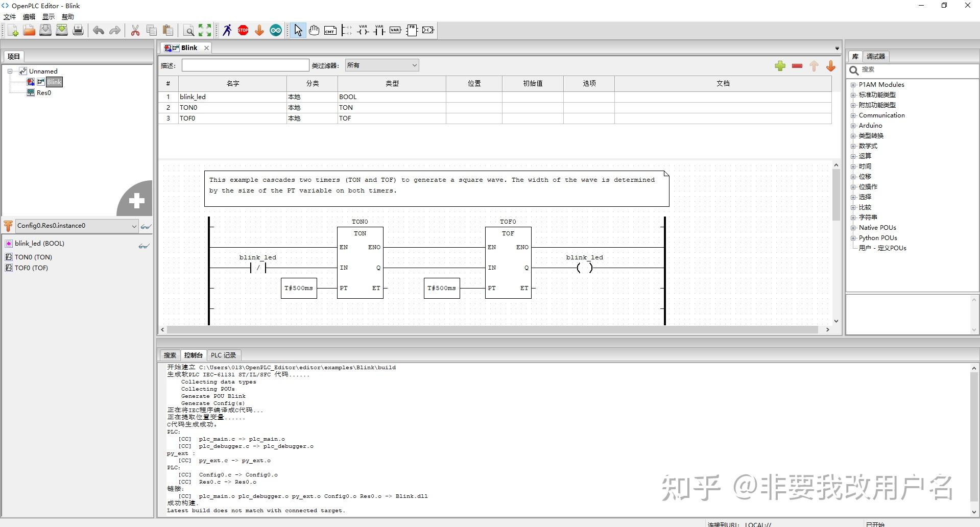Expand the Communication library category
The width and height of the screenshot is (980, 527).
coord(854,115)
